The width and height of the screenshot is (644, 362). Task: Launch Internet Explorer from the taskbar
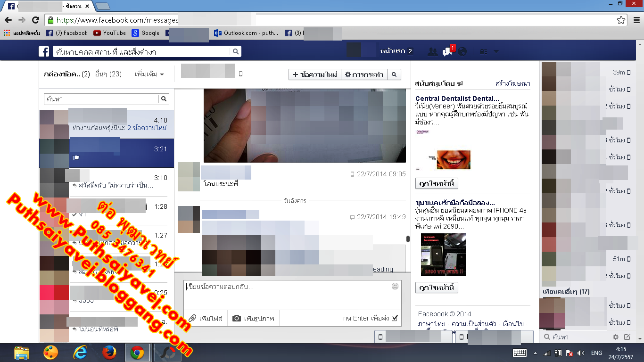click(80, 353)
